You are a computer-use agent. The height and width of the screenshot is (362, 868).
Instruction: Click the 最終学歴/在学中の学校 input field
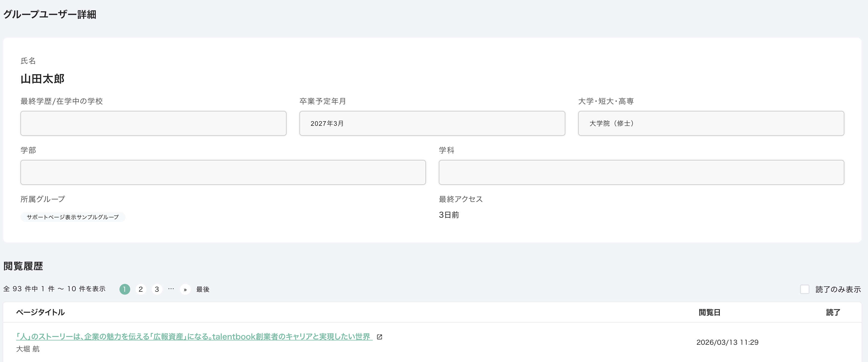pos(153,123)
